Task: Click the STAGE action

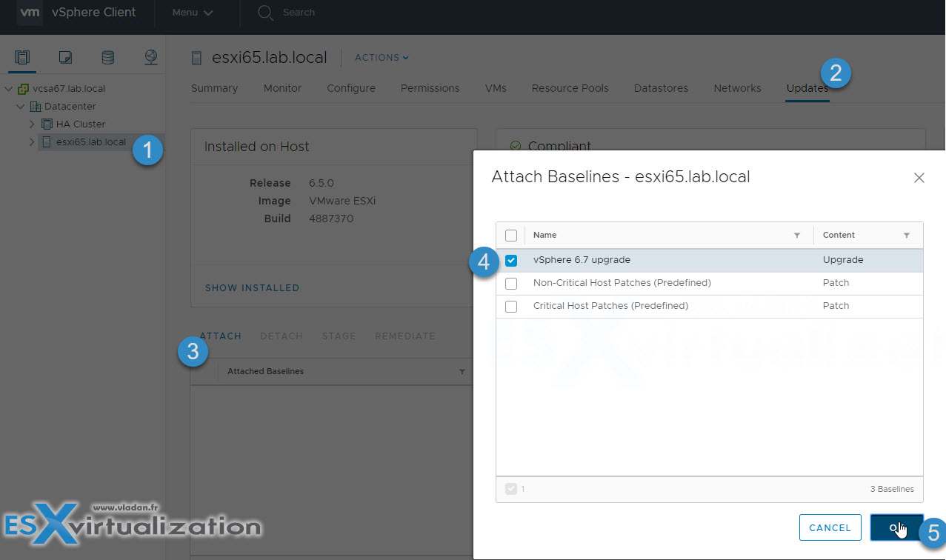Action: [339, 336]
